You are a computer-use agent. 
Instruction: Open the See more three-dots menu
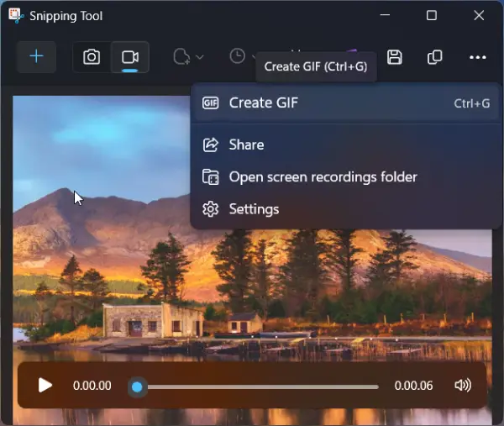click(478, 57)
